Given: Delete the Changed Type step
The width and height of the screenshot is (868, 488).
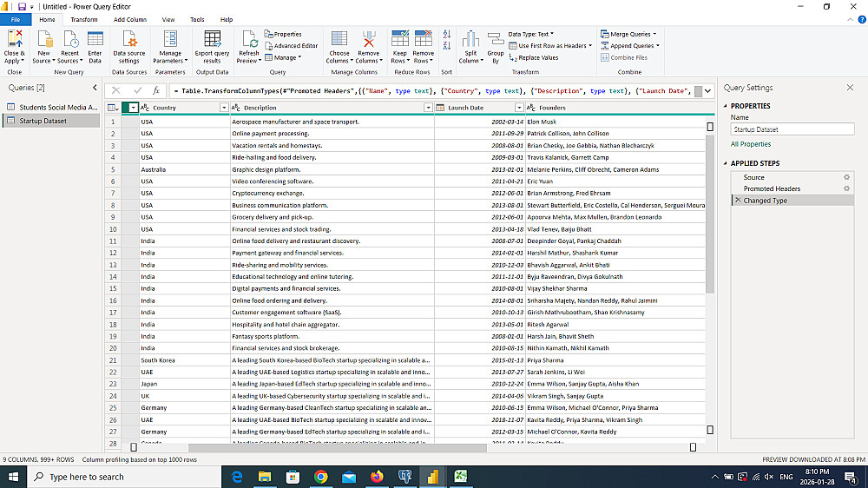Looking at the screenshot, I should tap(737, 201).
